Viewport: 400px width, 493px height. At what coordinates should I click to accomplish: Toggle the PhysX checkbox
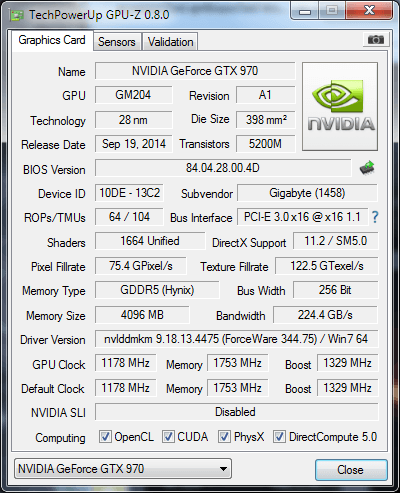224,436
